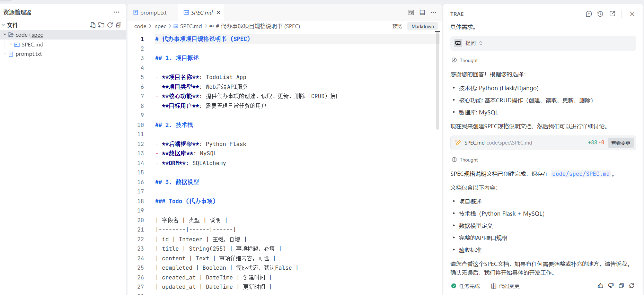This screenshot has width=644, height=295.
Task: Click 'Python Flask' on line 12
Action: click(226, 144)
